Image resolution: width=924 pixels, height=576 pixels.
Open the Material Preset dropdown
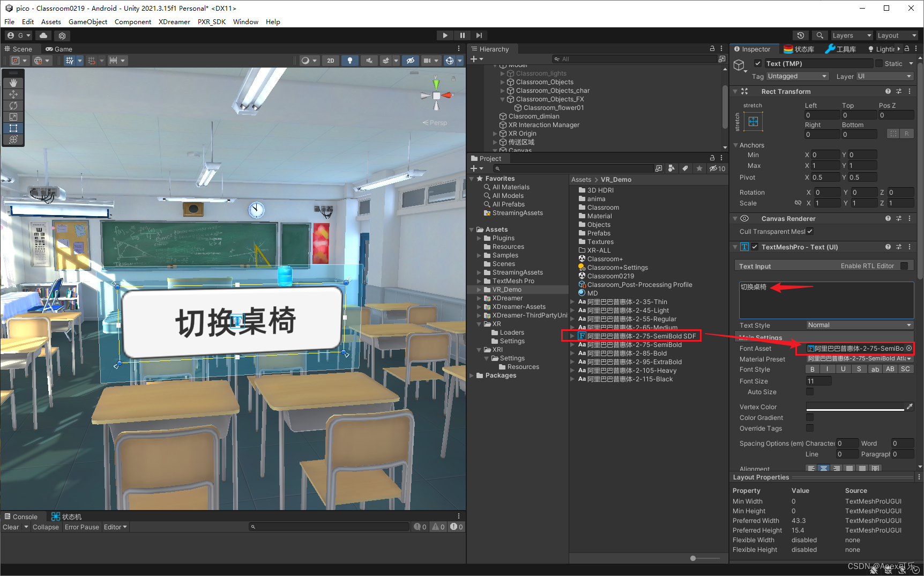click(x=859, y=359)
